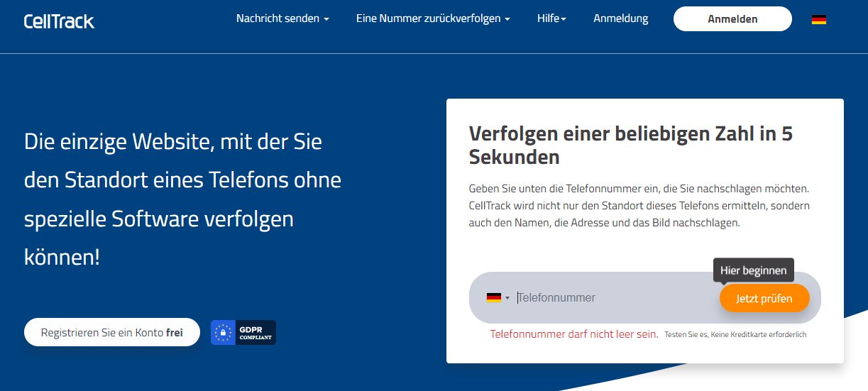868x391 pixels.
Task: Click Registrieren Sie ein Konto frei button
Action: [112, 332]
